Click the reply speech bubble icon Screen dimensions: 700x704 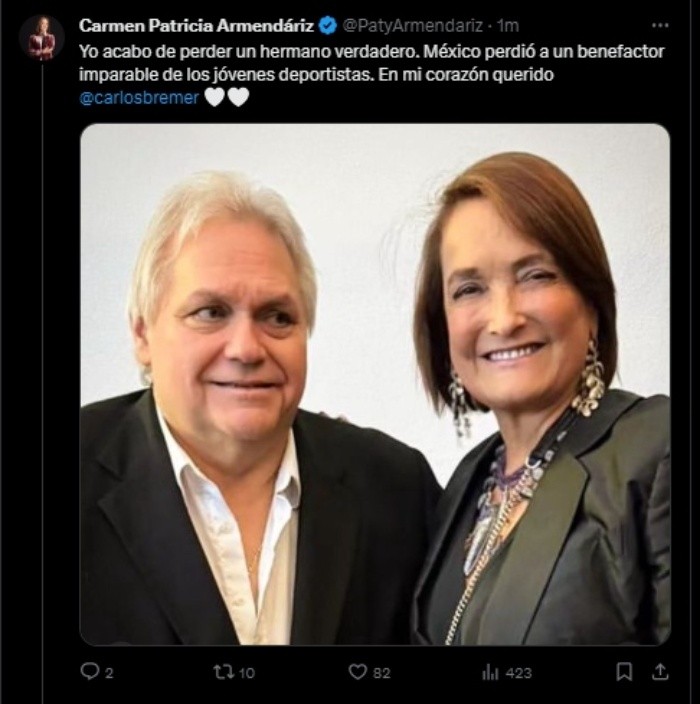click(89, 672)
